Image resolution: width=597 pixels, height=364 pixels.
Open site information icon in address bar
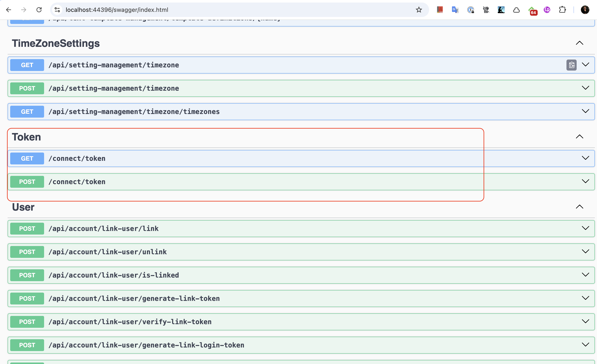(x=57, y=10)
